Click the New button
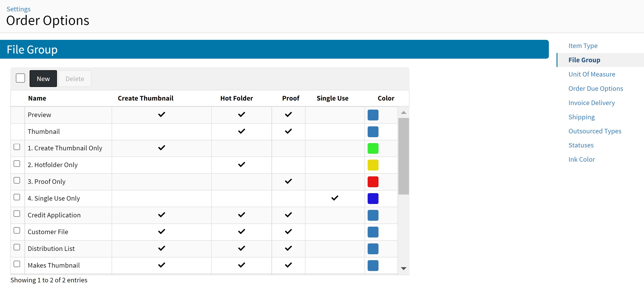This screenshot has height=288, width=644. 43,79
